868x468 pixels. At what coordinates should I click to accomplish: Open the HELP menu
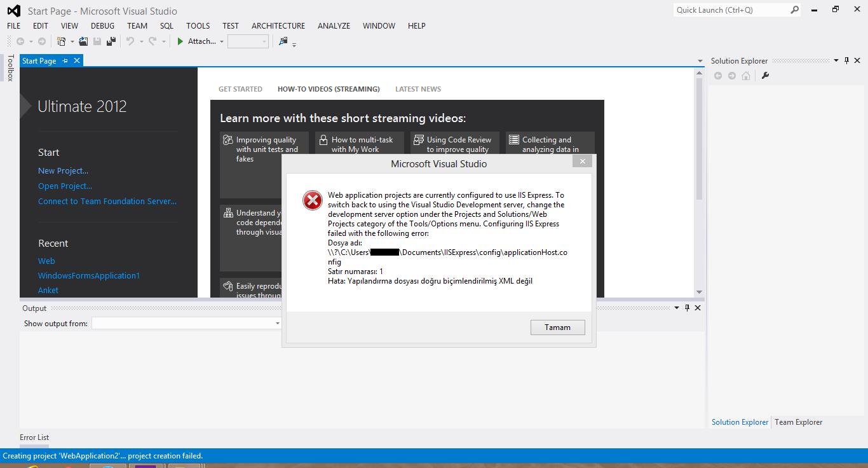[x=417, y=26]
